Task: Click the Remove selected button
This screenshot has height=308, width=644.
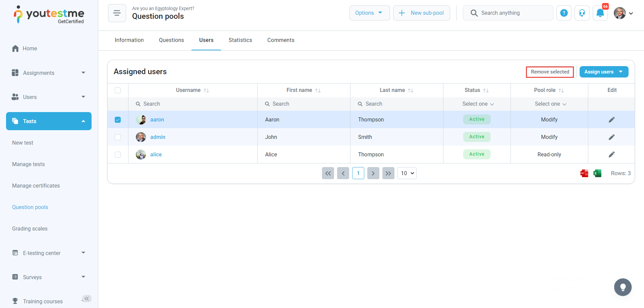Action: [550, 72]
